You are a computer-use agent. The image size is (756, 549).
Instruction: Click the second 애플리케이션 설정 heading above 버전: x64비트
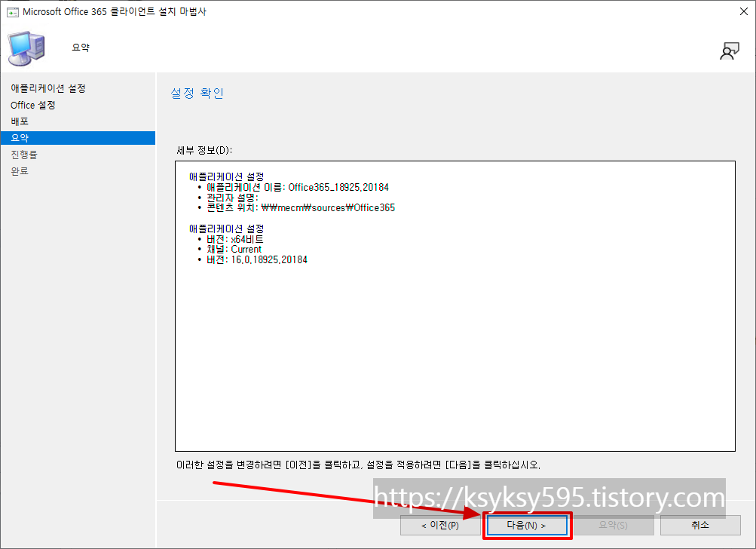point(227,228)
